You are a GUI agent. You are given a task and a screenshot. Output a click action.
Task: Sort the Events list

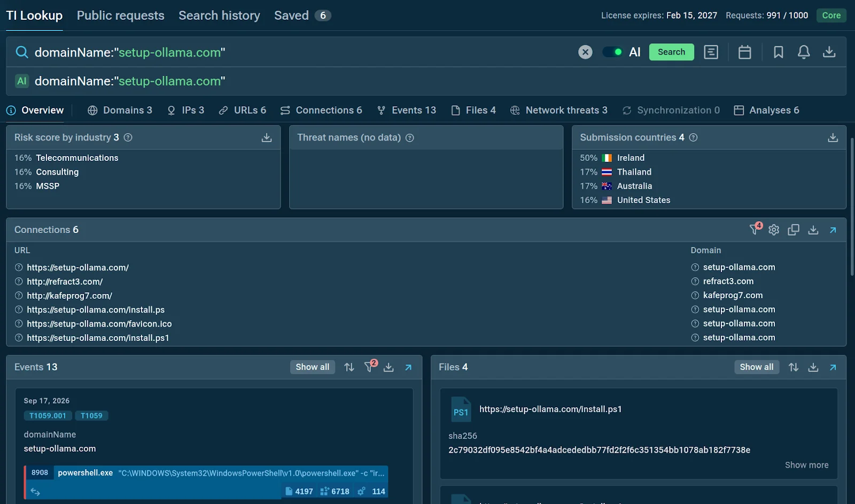[x=349, y=367]
